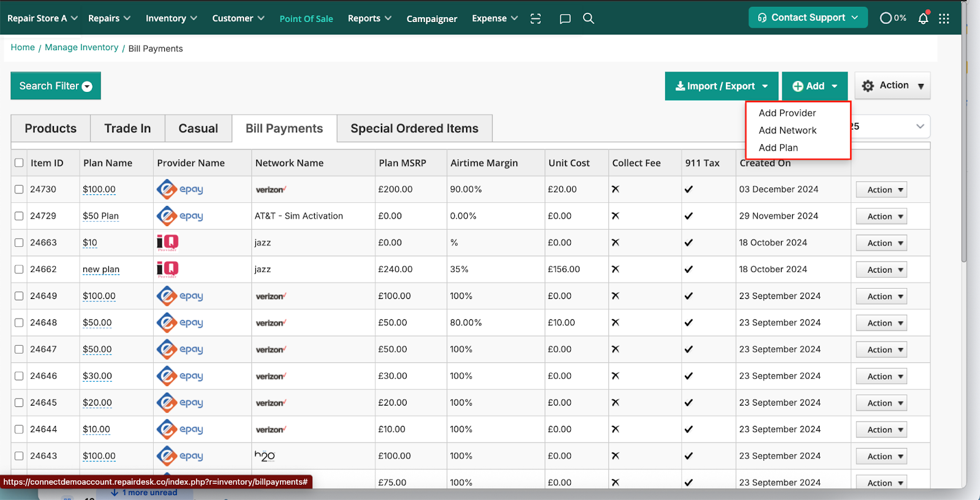Open Manage Inventory breadcrumb link
Screen dimensions: 980x500
81,48
